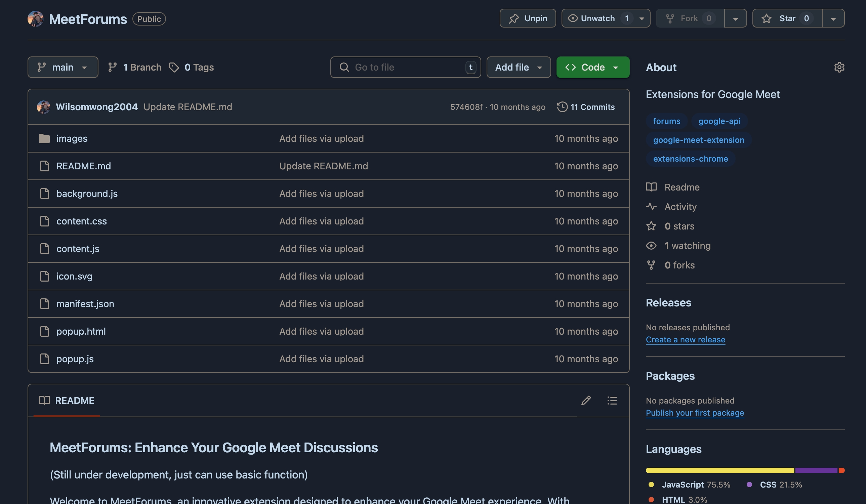Open the forums topic tag
Image resolution: width=866 pixels, height=504 pixels.
pos(666,121)
